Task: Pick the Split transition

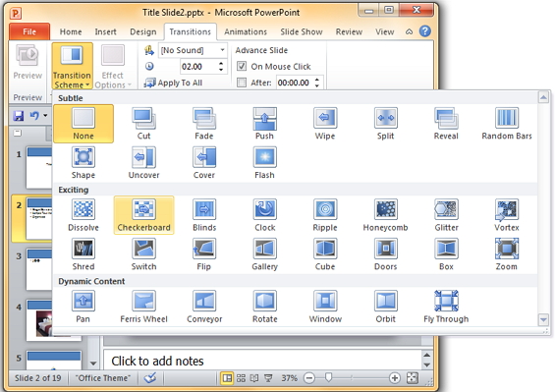Action: click(x=385, y=124)
